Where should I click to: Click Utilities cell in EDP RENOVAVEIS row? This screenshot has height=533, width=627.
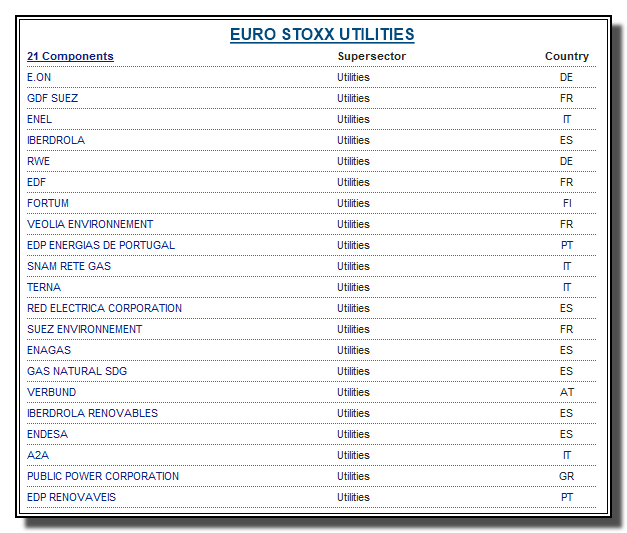pos(353,497)
